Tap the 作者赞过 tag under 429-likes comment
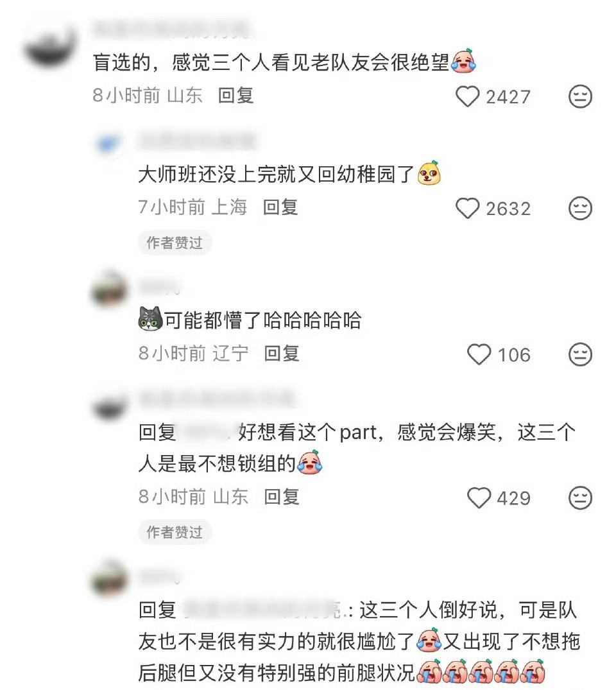The width and height of the screenshot is (616, 690). point(175,532)
